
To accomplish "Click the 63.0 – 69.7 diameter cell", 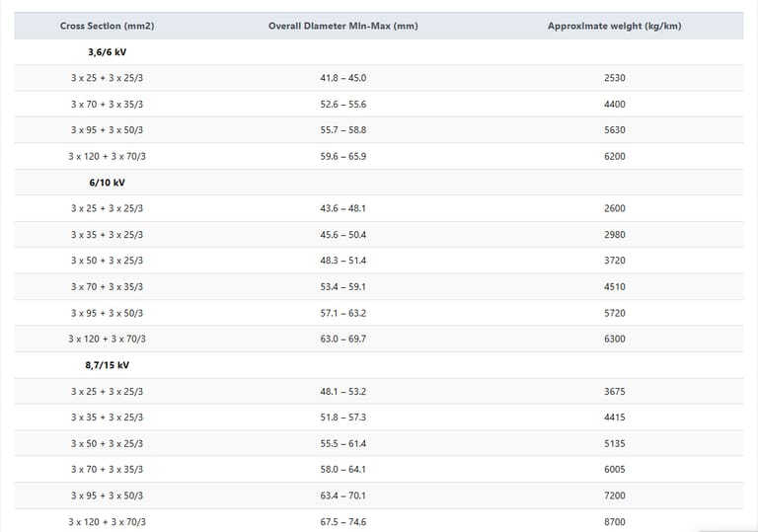I will pos(342,339).
